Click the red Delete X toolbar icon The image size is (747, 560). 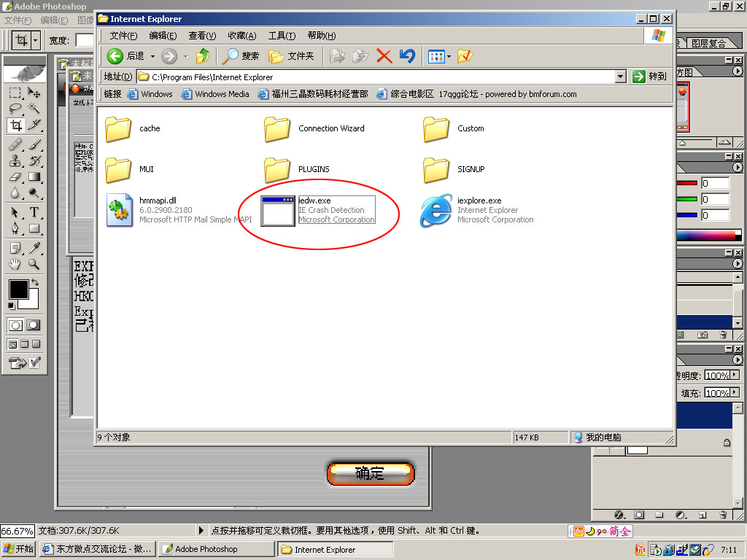(x=384, y=56)
